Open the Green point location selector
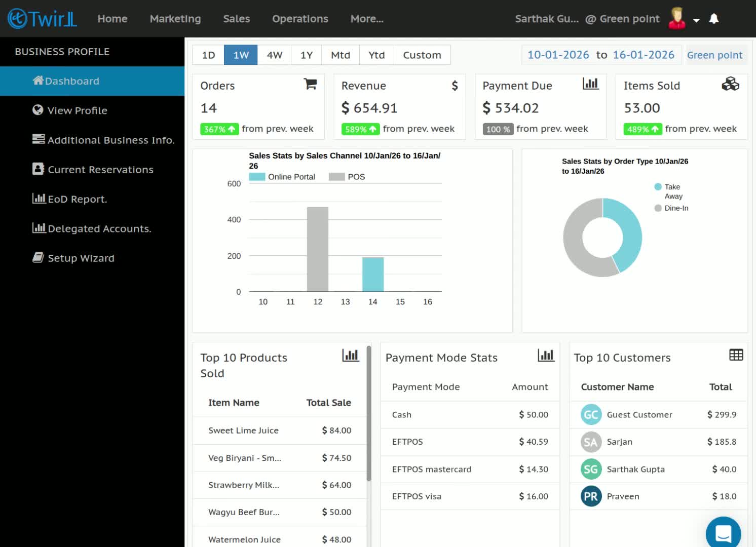 [x=714, y=55]
